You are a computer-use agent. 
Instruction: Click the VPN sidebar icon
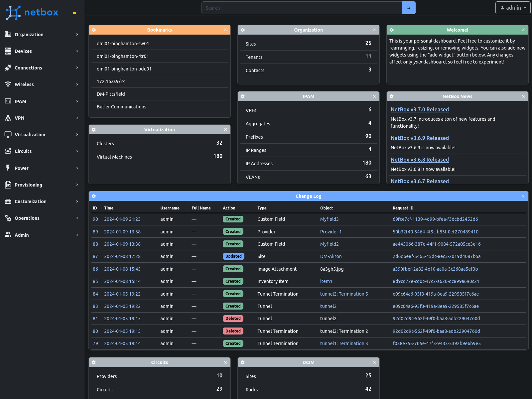click(x=8, y=118)
